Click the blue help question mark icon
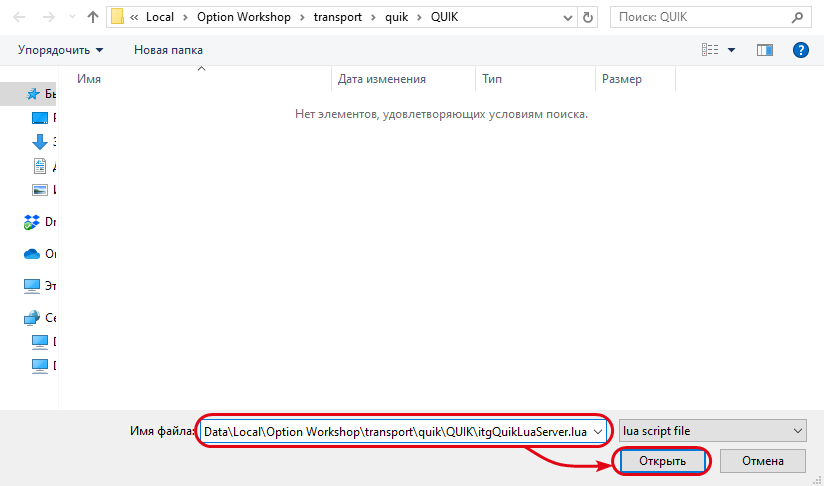Viewport: 824px width, 486px height. click(800, 49)
